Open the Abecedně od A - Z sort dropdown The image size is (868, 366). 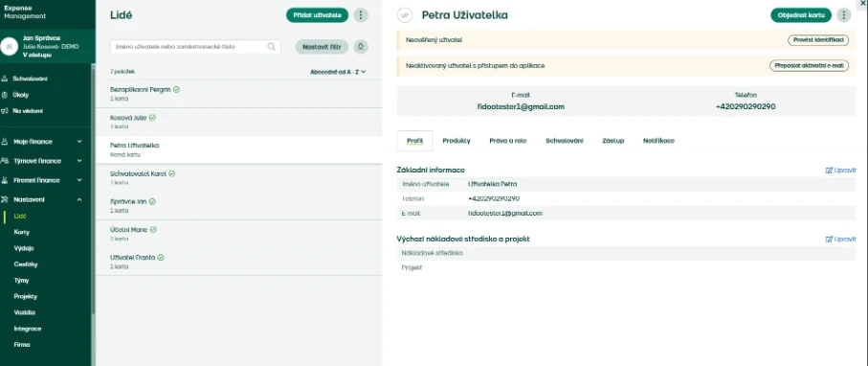338,72
